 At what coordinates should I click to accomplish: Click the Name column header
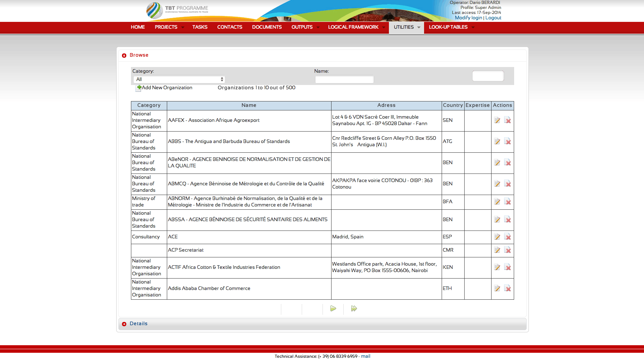coord(249,105)
